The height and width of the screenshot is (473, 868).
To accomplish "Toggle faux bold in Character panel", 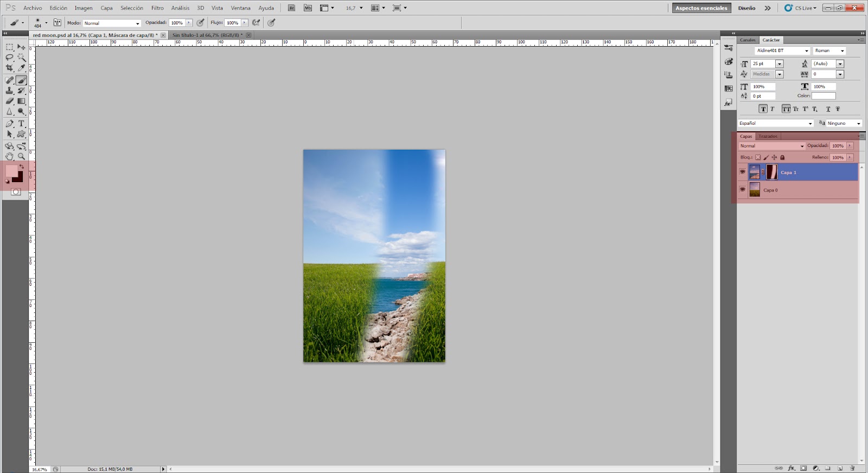I will [x=763, y=109].
